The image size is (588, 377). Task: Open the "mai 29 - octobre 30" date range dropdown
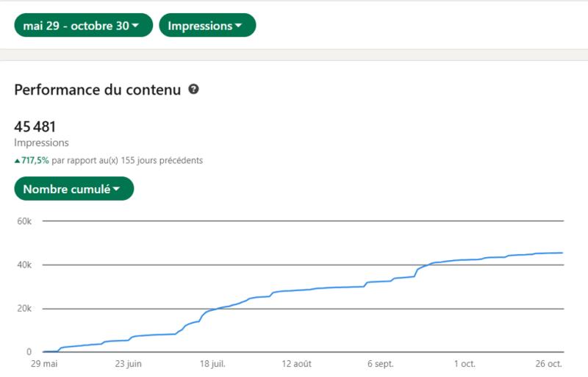(83, 26)
